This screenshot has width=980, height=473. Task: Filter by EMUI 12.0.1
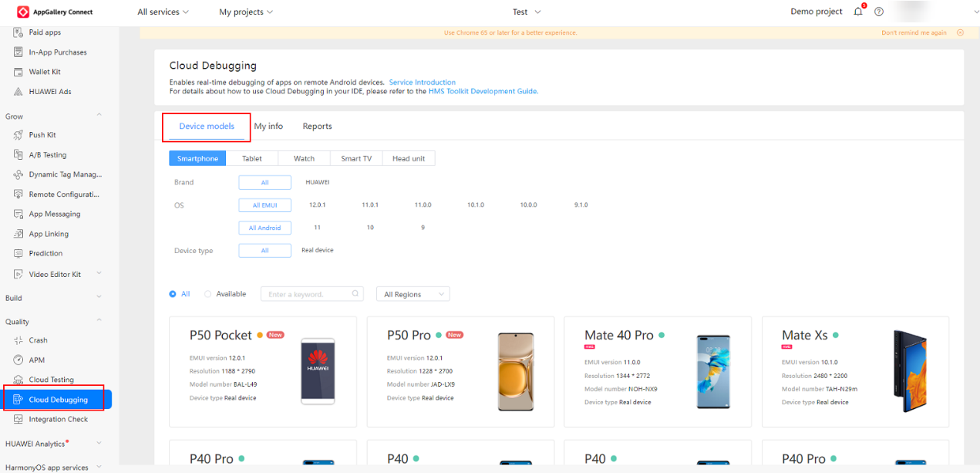pos(318,205)
